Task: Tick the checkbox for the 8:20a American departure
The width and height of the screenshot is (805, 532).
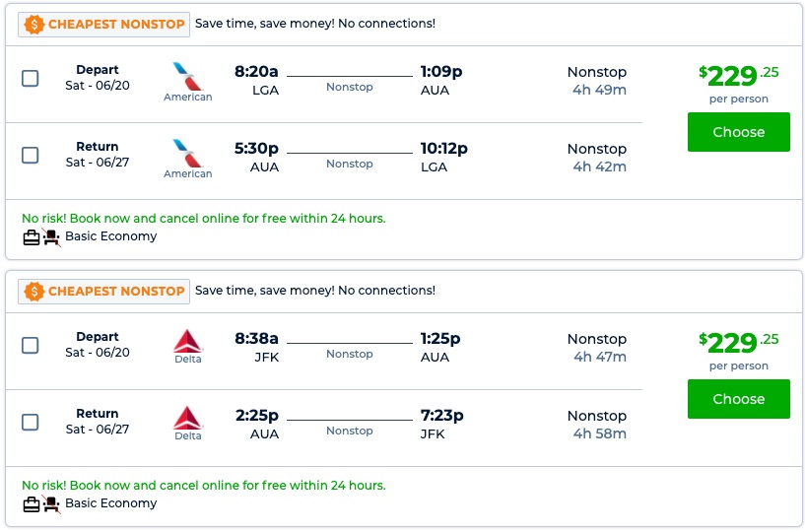Action: [31, 78]
